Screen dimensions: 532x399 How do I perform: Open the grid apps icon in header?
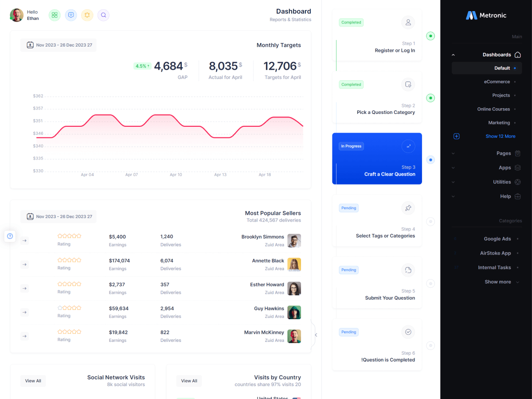point(55,15)
